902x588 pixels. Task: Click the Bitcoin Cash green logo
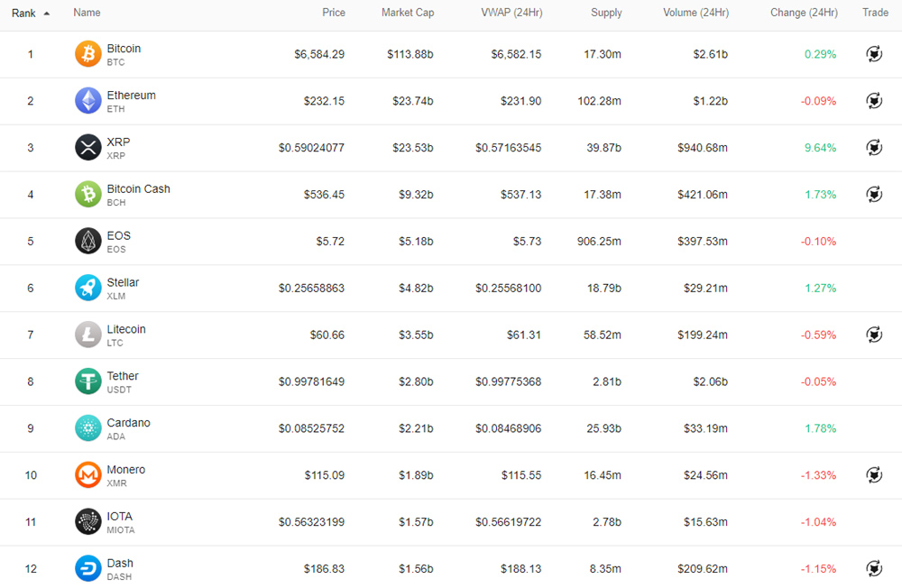click(87, 195)
